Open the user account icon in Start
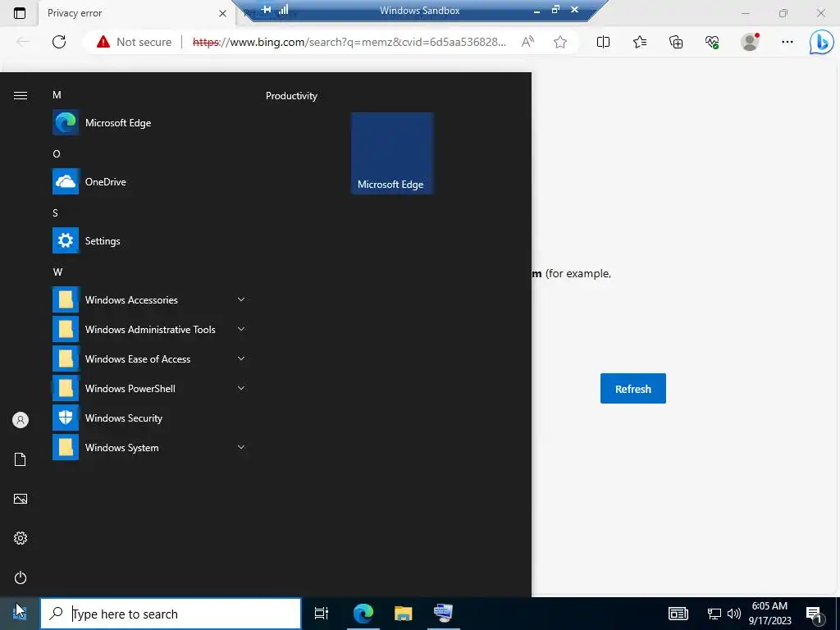 pos(21,420)
